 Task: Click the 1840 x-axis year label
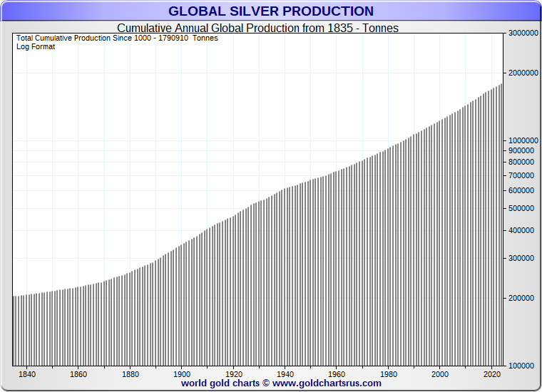pyautogui.click(x=26, y=374)
